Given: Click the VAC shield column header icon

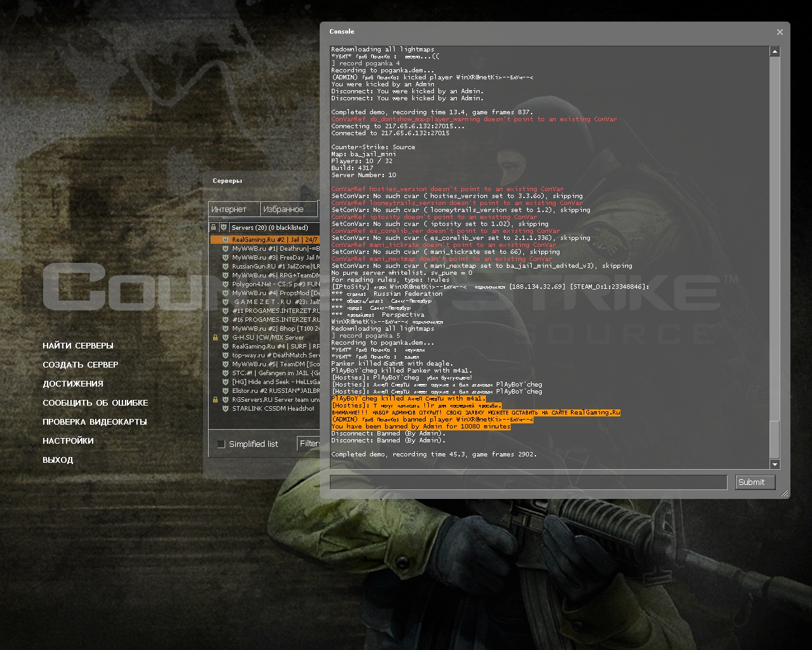Looking at the screenshot, I should [x=223, y=227].
